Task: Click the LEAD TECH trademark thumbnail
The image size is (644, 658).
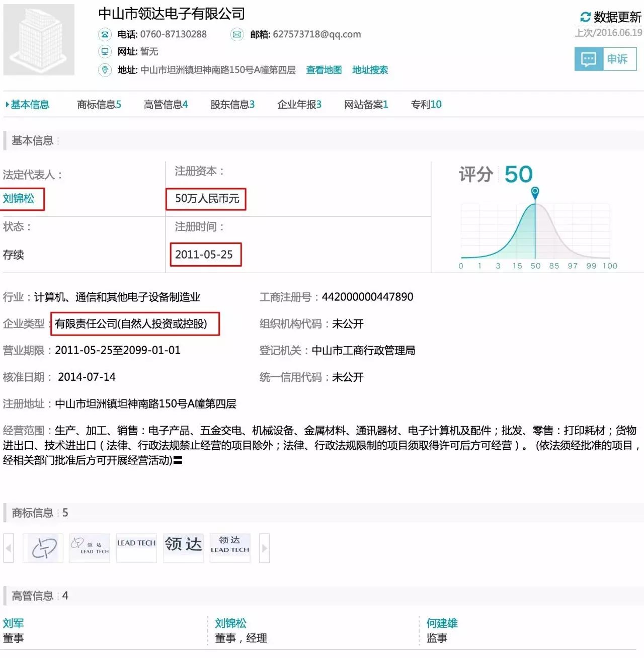Action: click(136, 548)
